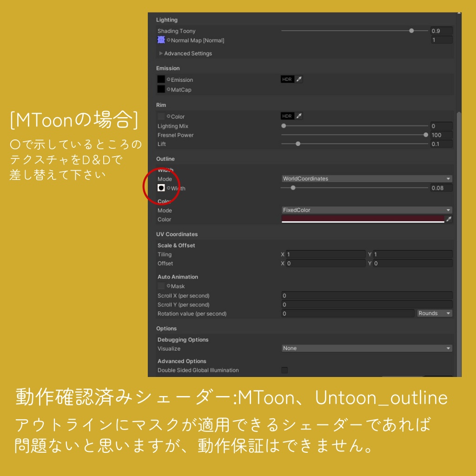Screen dimensions: 476x476
Task: Click the Shading Toony slider handle
Action: (411, 30)
